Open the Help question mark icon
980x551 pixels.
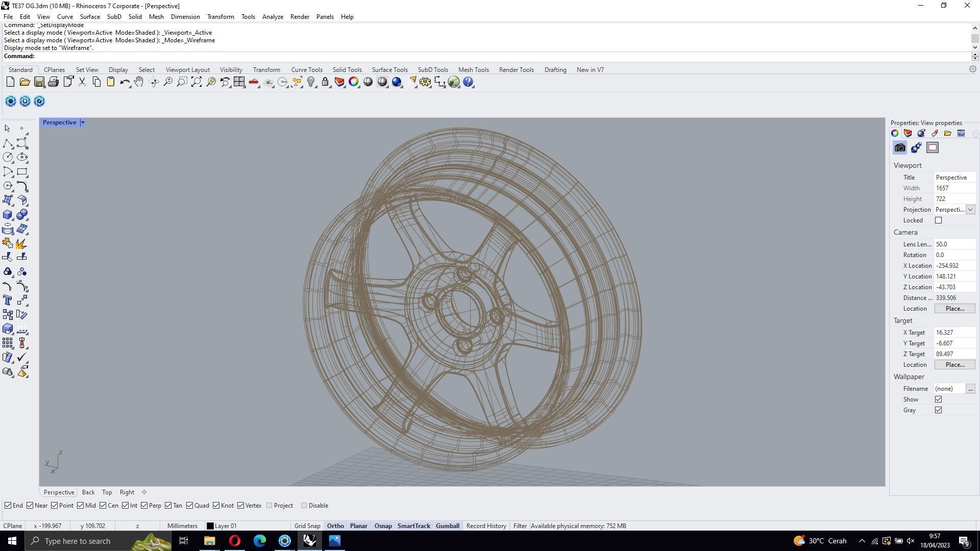click(468, 82)
